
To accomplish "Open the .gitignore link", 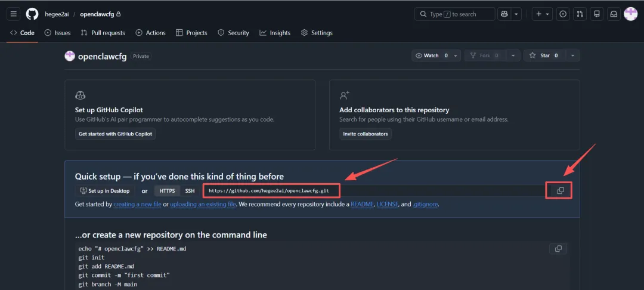I will (x=426, y=204).
